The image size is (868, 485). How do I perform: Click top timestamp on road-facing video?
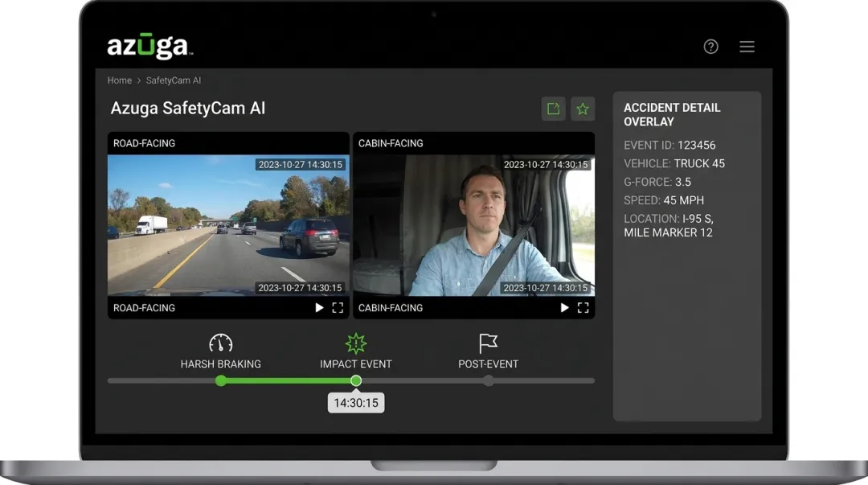tap(301, 165)
